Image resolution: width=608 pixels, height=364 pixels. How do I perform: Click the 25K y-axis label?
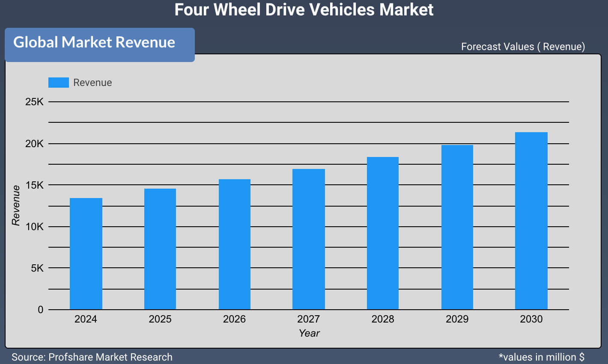click(x=34, y=102)
